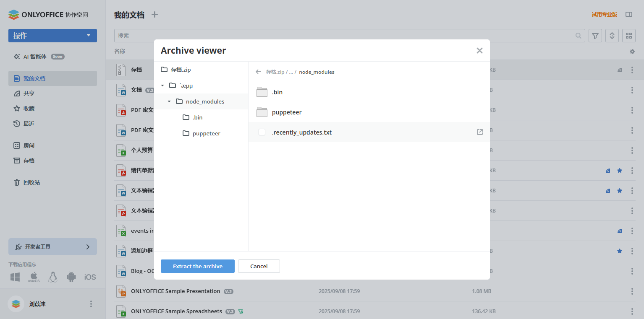Open .recently_updates.txt in a new tab

pyautogui.click(x=479, y=132)
